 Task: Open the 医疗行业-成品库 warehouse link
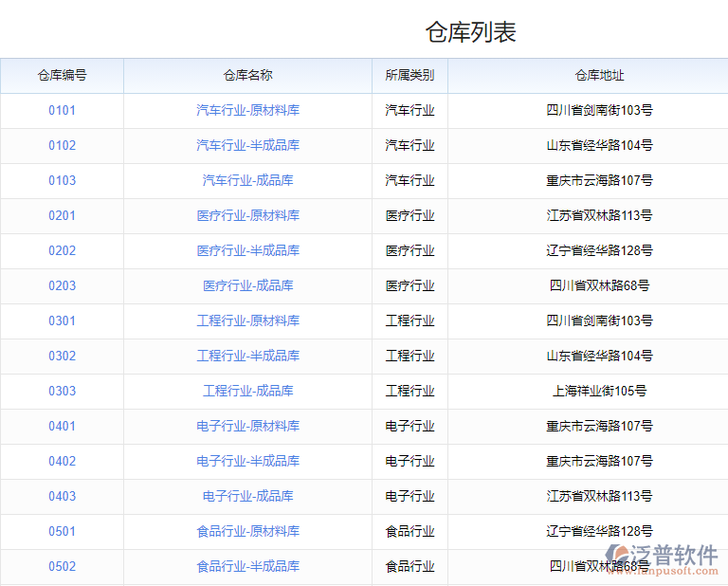pos(248,285)
